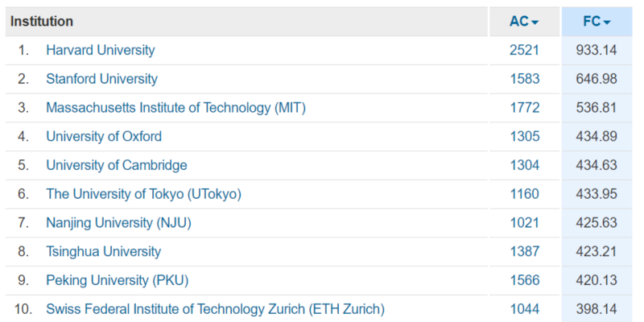Sort table by FC column arrow
The width and height of the screenshot is (644, 322).
pos(607,23)
